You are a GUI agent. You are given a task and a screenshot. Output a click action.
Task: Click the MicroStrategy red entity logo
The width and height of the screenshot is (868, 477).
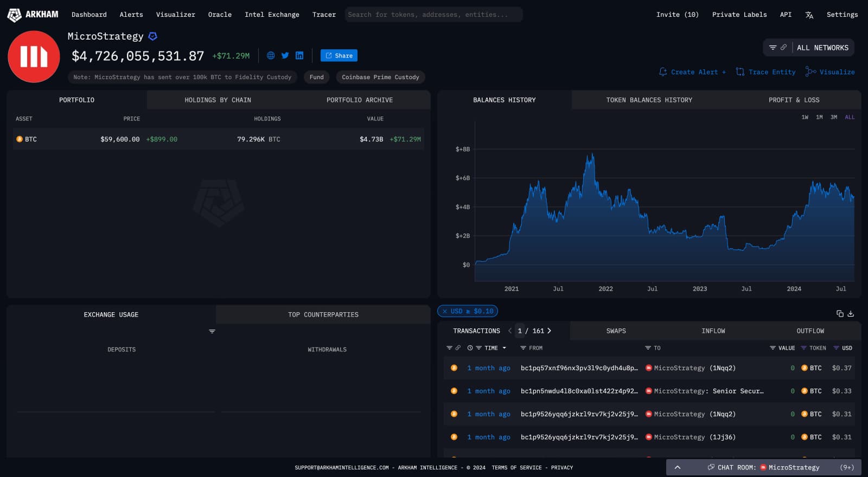click(x=34, y=56)
